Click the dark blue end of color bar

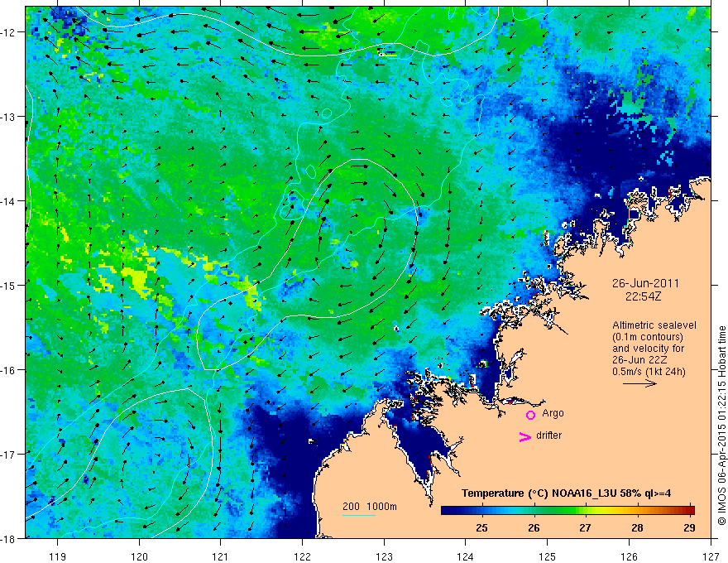pos(448,511)
